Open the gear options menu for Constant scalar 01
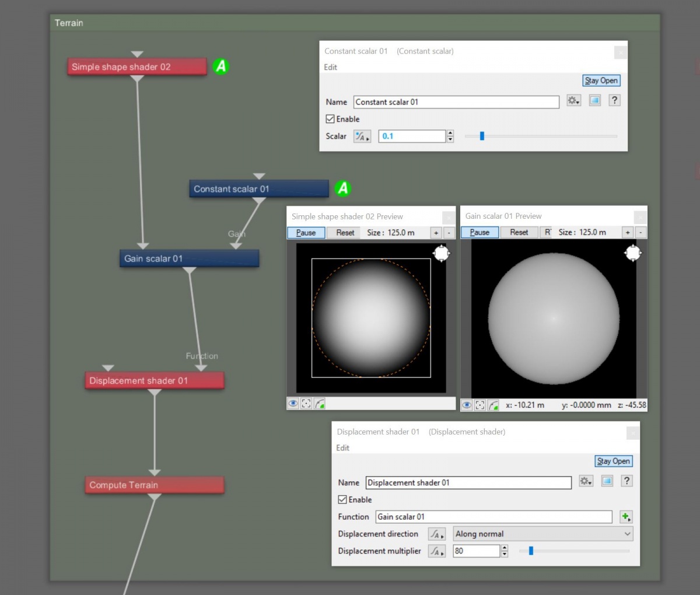This screenshot has width=700, height=595. tap(573, 100)
